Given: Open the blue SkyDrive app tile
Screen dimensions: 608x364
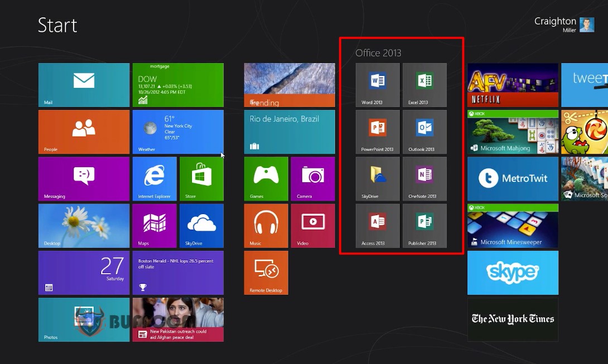Looking at the screenshot, I should [201, 226].
